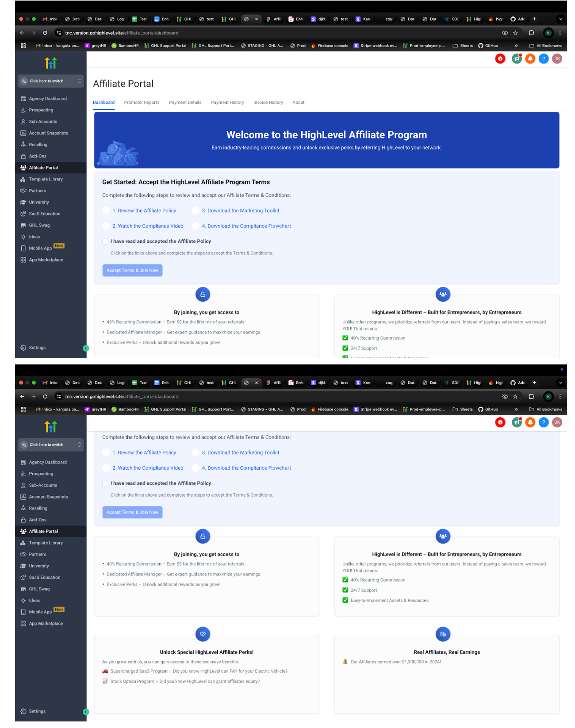Open Reselling in top screenshot sidebar
This screenshot has width=575, height=728.
[38, 145]
